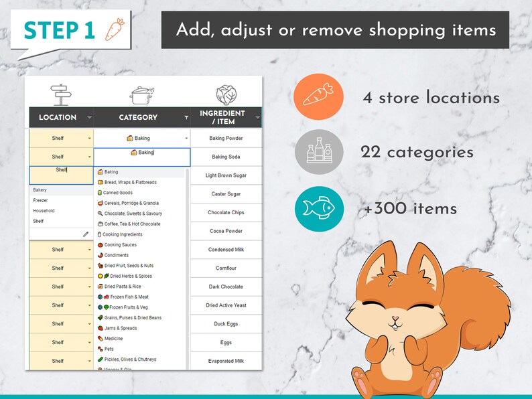
Task: Click the carrot icon beside STEP 1
Action: click(x=115, y=29)
